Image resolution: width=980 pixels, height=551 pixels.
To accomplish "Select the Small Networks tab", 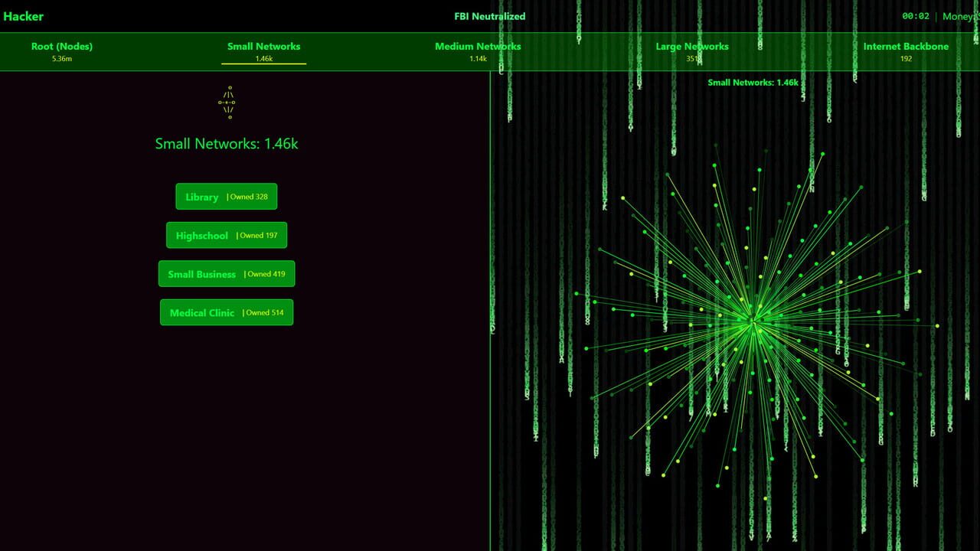I will (x=264, y=51).
